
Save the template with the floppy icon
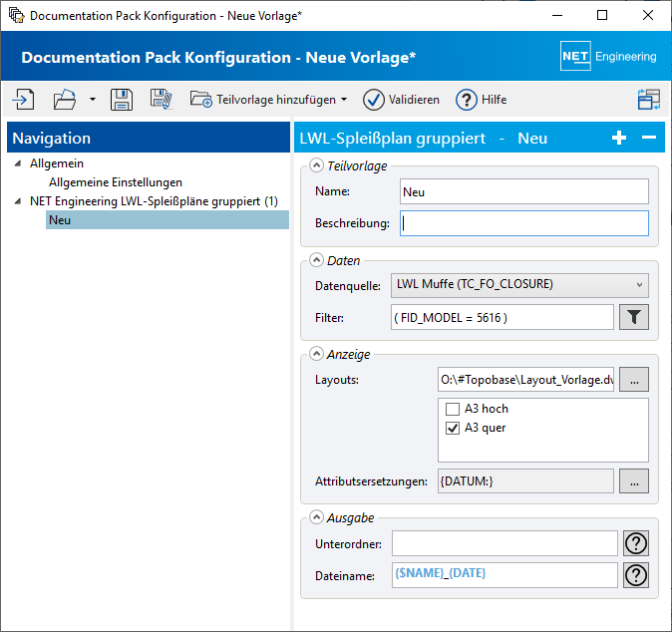(122, 100)
